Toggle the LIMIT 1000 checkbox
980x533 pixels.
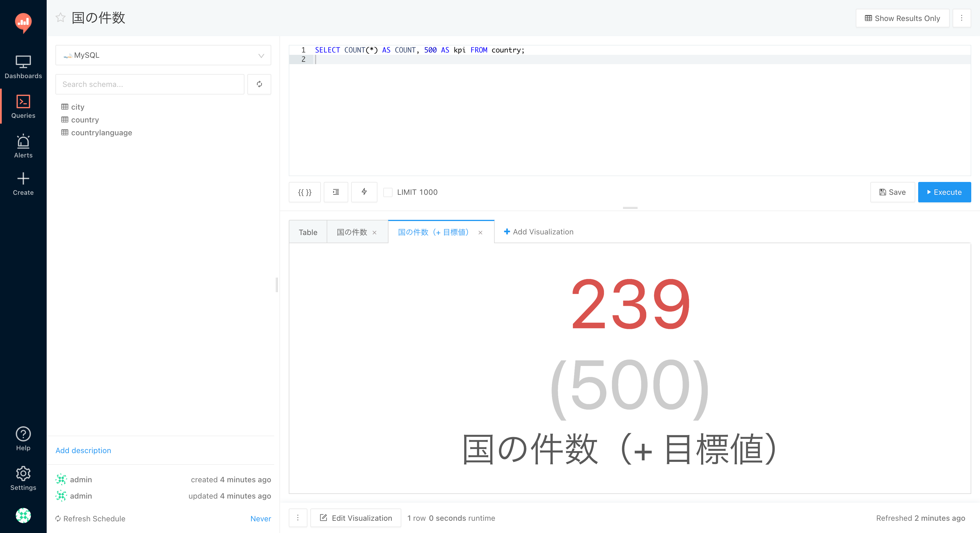pos(388,192)
